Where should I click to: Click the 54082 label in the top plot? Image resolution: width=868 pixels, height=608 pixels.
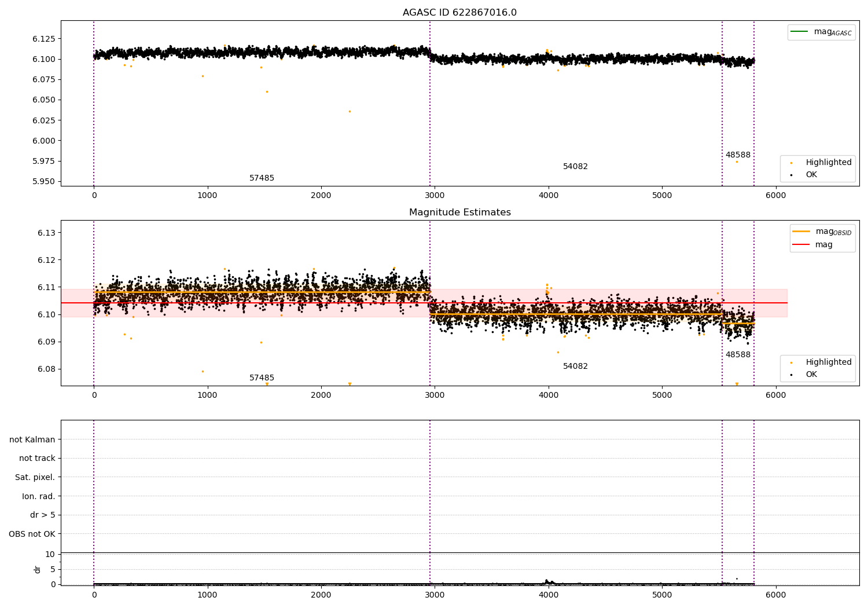coord(575,167)
